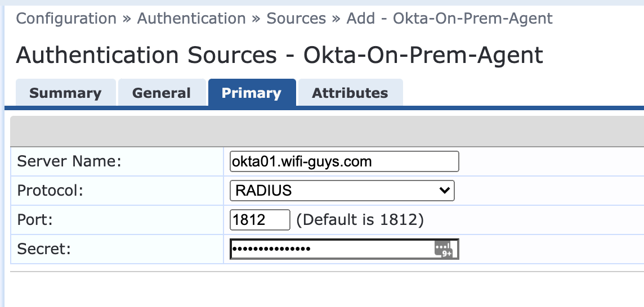Click the Default is 1812 hint text
The height and width of the screenshot is (307, 644).
pyautogui.click(x=360, y=220)
